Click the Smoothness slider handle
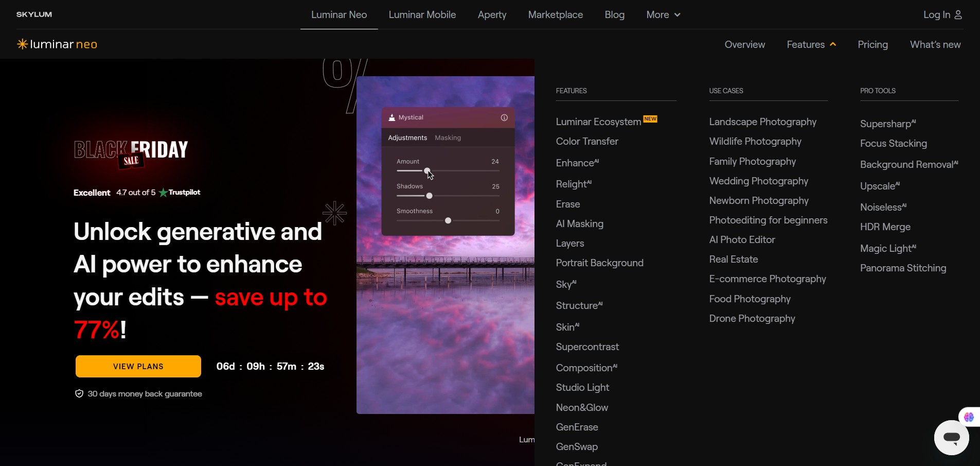Image resolution: width=980 pixels, height=466 pixels. point(448,220)
